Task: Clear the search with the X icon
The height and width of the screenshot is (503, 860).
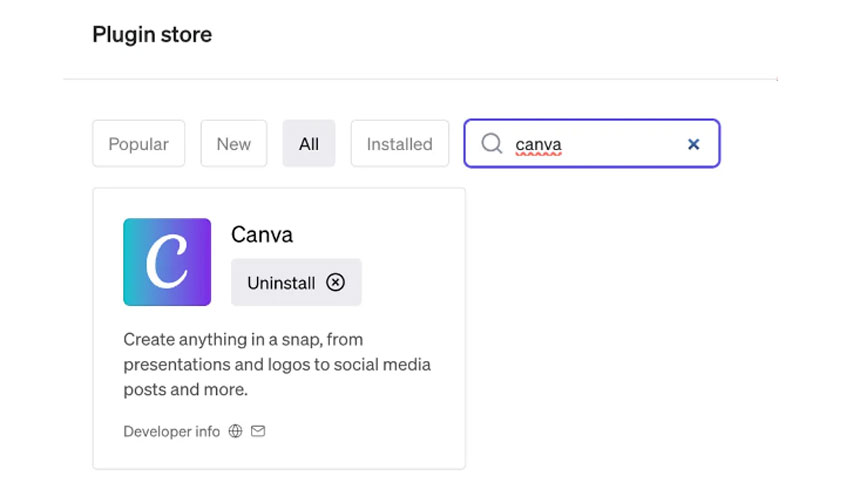Action: 693,144
